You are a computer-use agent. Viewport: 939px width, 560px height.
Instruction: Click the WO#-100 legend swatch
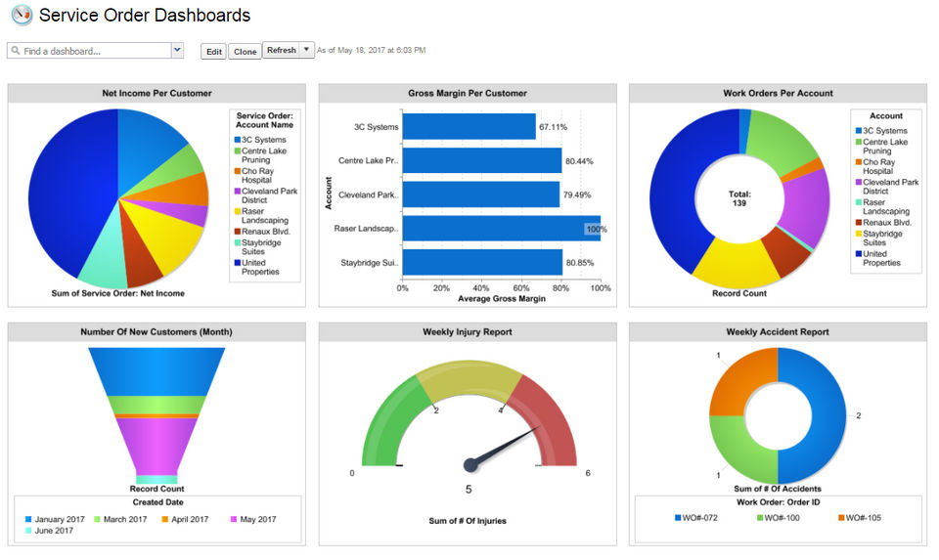point(761,518)
